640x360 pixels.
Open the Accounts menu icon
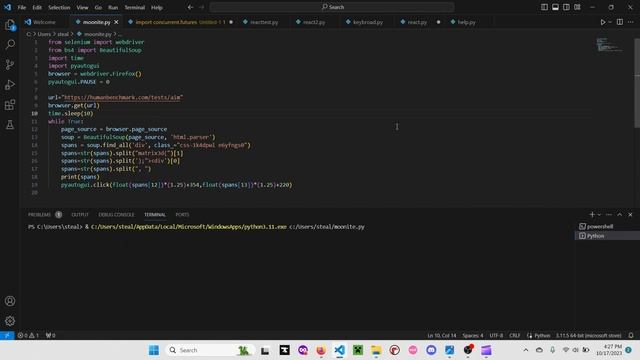(10, 301)
